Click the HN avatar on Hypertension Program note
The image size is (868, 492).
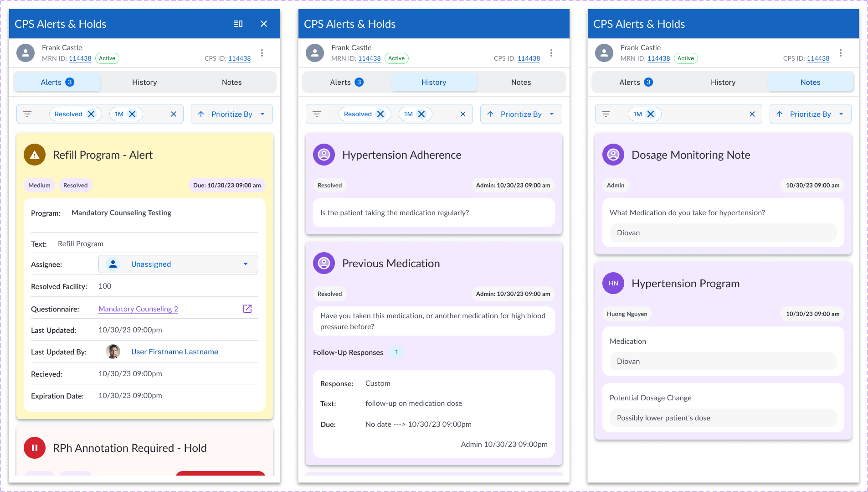click(613, 283)
